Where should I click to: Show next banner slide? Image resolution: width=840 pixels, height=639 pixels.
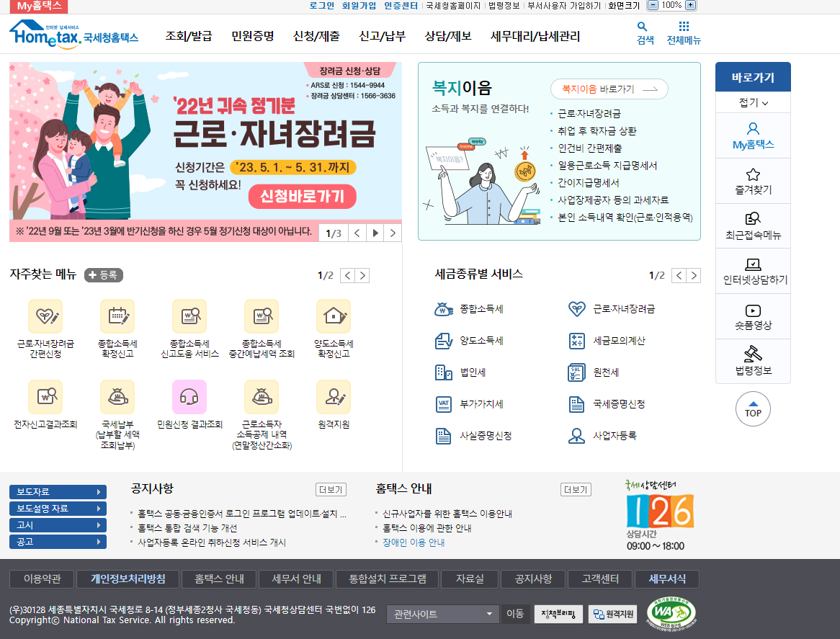[393, 233]
